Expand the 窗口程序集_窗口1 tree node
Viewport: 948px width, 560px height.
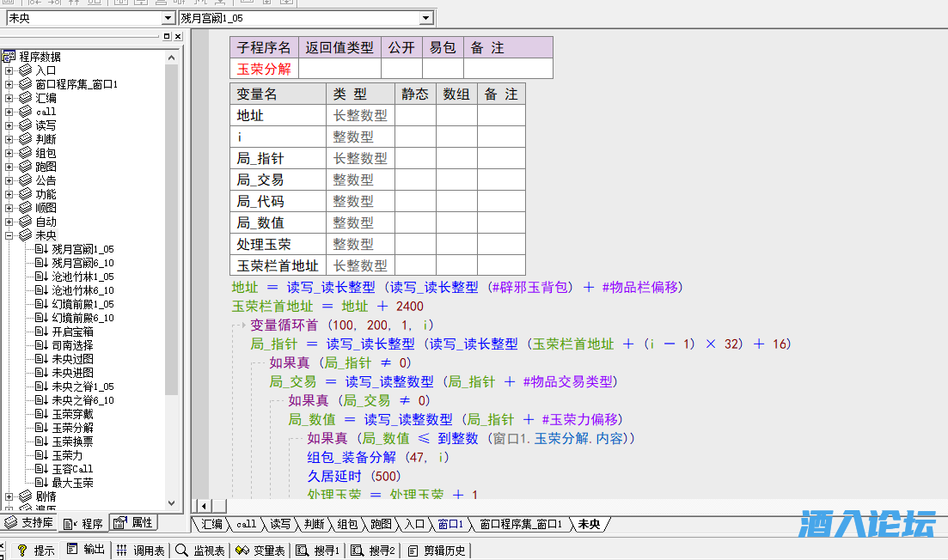tap(9, 84)
